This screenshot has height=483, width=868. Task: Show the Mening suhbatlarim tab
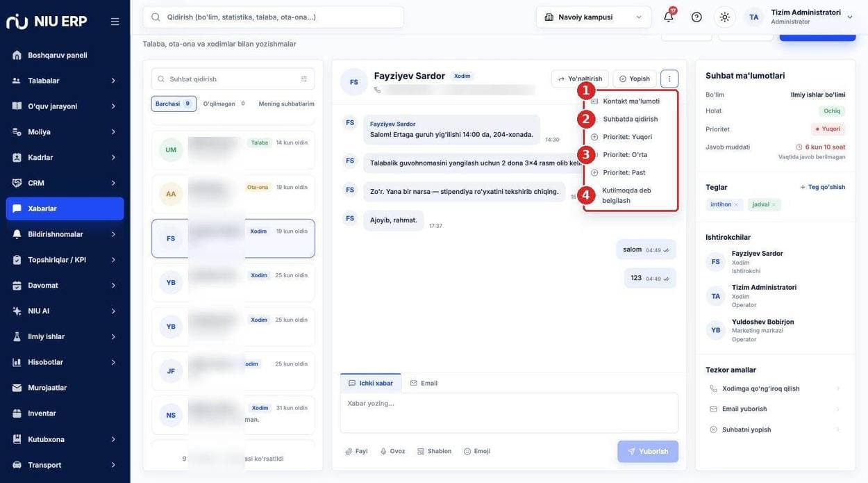pos(286,104)
